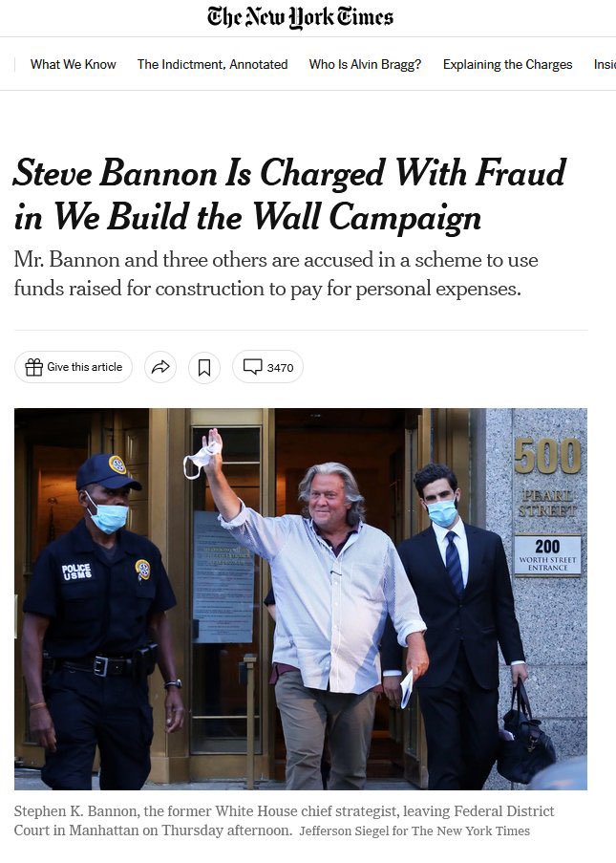
Task: Click the gift icon to give this article
Action: [x=34, y=367]
